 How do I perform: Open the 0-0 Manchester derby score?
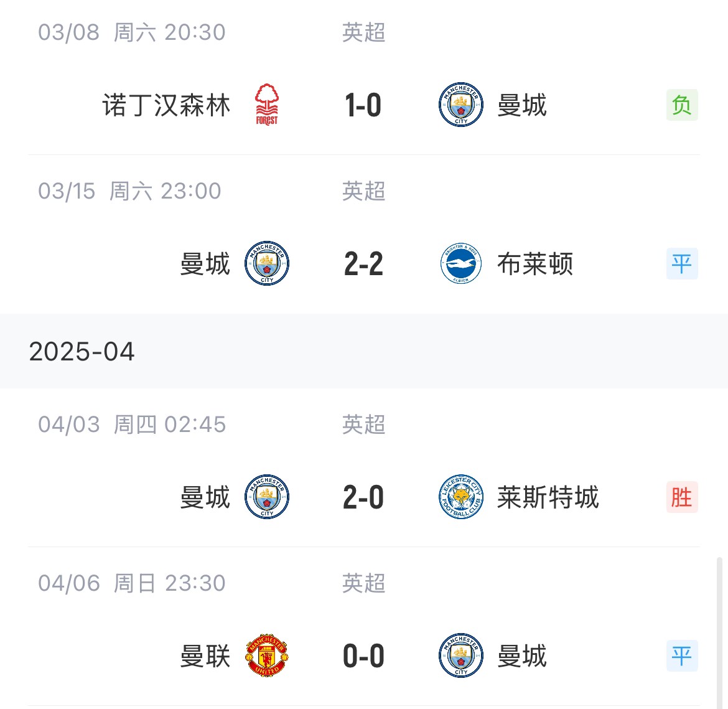click(363, 656)
